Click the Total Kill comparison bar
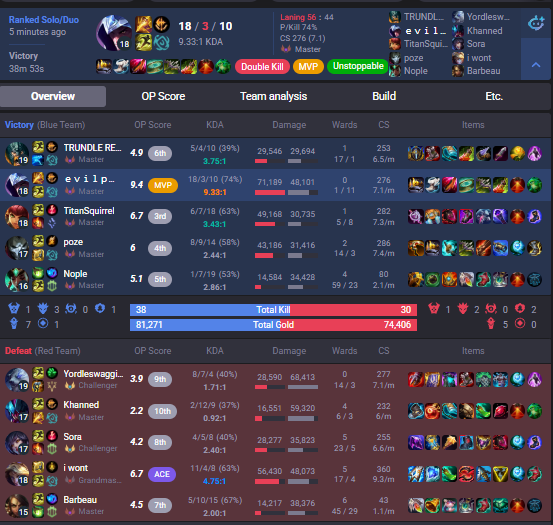 pyautogui.click(x=273, y=310)
